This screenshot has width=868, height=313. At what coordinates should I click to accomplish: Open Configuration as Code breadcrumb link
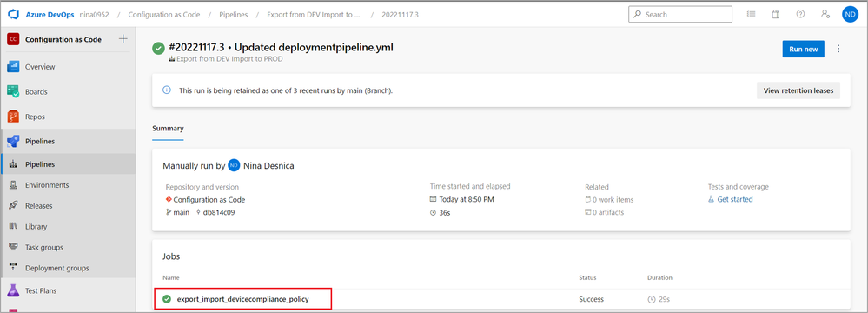click(164, 15)
